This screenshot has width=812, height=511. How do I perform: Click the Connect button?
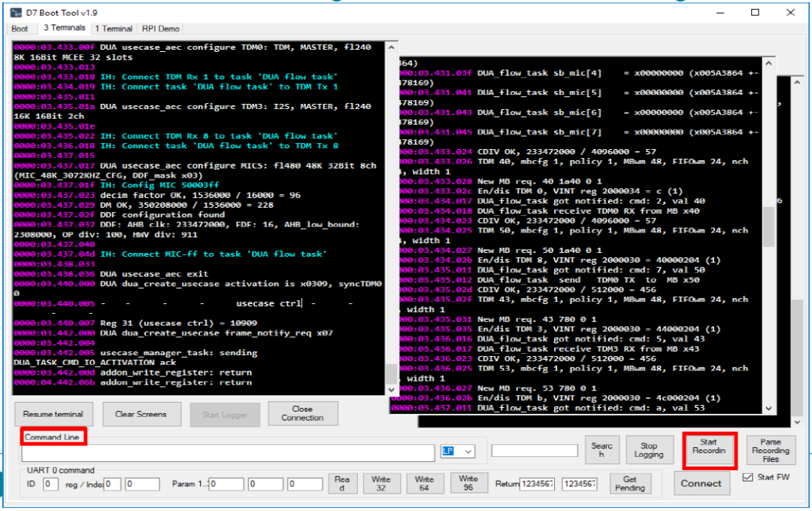(701, 484)
